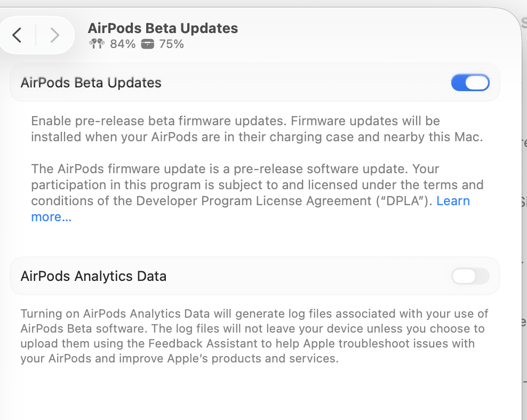Select the 75% case battery reading
The height and width of the screenshot is (420, 527).
(171, 44)
